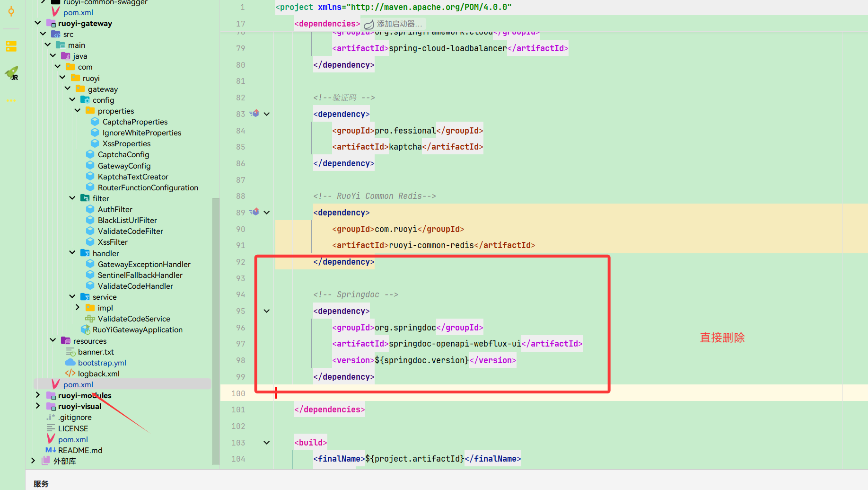Collapse the config folder in project tree
Viewport: 868px width, 490px height.
tap(72, 99)
